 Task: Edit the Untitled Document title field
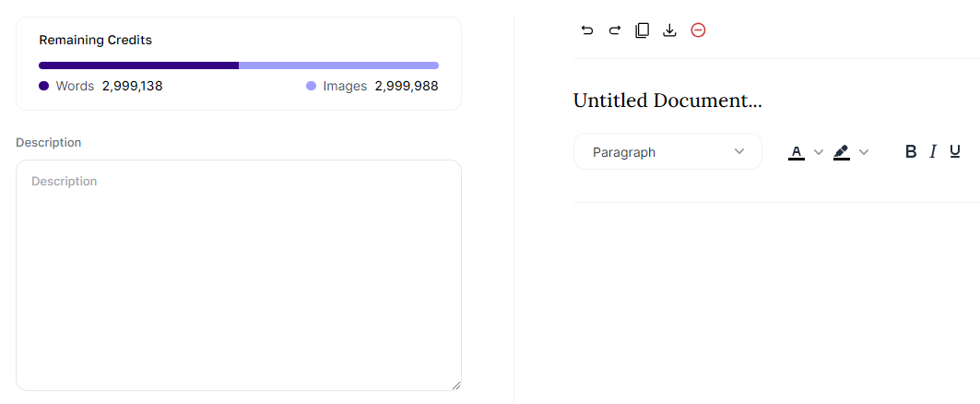(667, 100)
